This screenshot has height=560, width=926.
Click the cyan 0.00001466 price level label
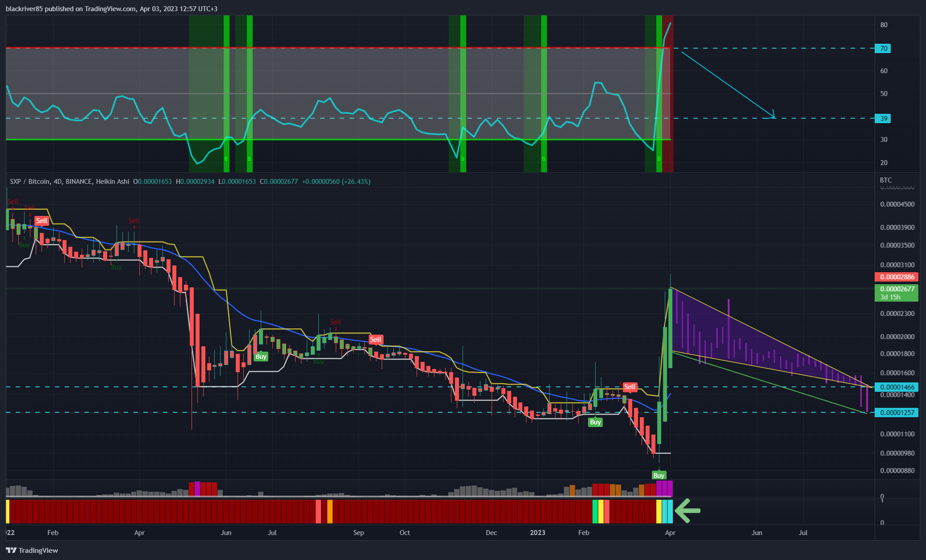click(x=897, y=387)
